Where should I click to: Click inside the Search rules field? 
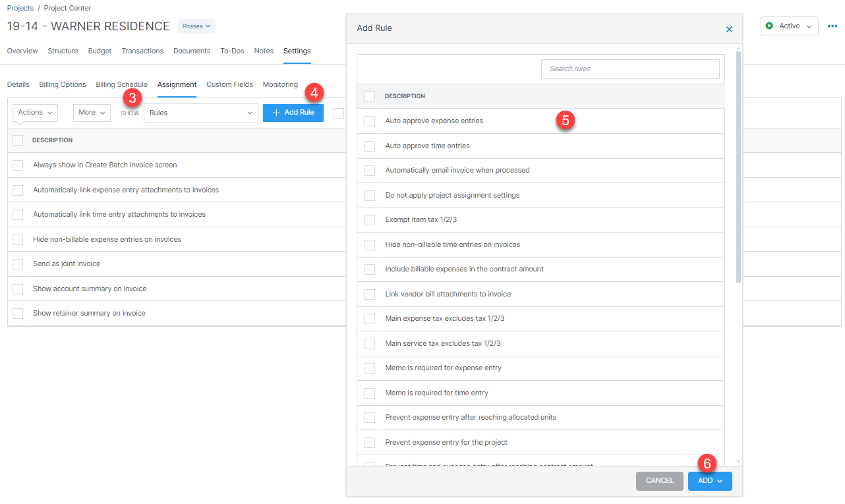pyautogui.click(x=629, y=69)
